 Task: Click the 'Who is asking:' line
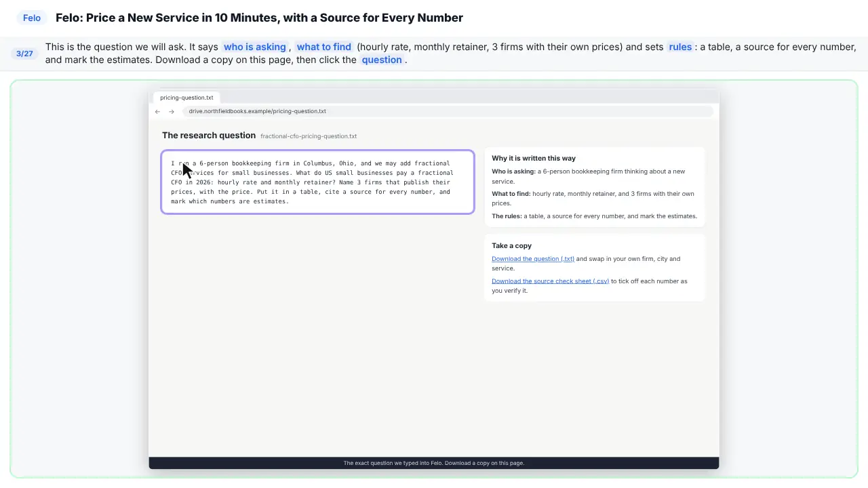coord(589,176)
